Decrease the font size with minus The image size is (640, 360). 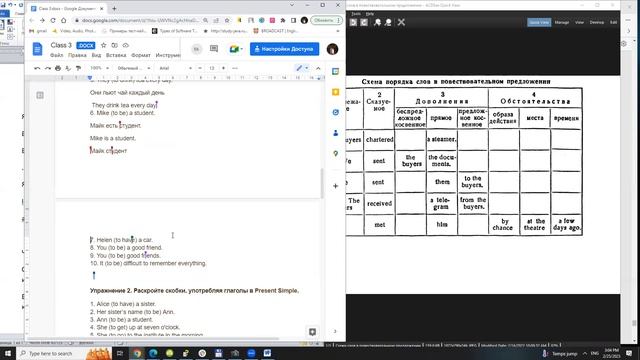[200, 68]
